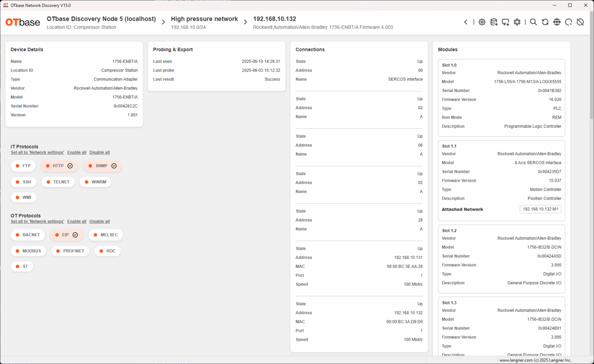
Task: Click the back chevron in the toolbar
Action: pos(466,22)
